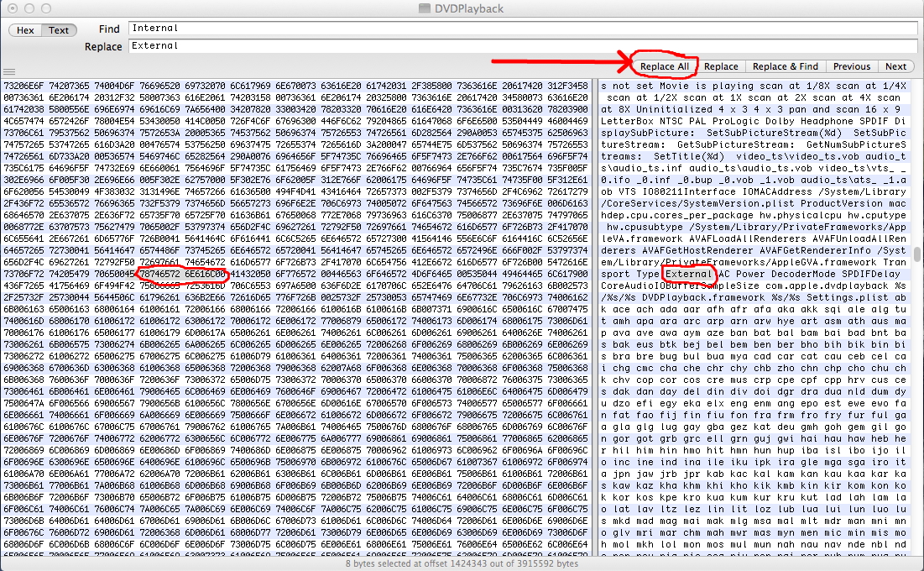Click AVAFGetHostRenderer in the text pane
The height and width of the screenshot is (571, 924).
(x=697, y=250)
